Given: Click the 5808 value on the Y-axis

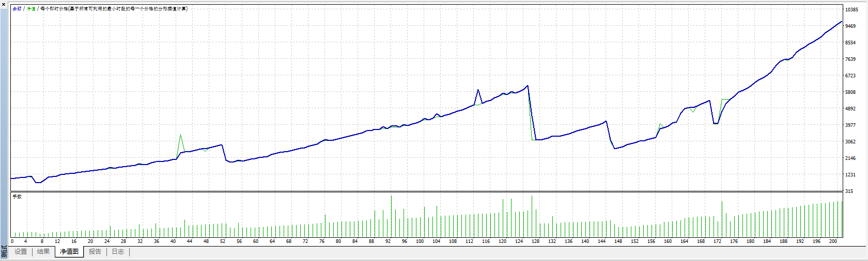Looking at the screenshot, I should [850, 92].
